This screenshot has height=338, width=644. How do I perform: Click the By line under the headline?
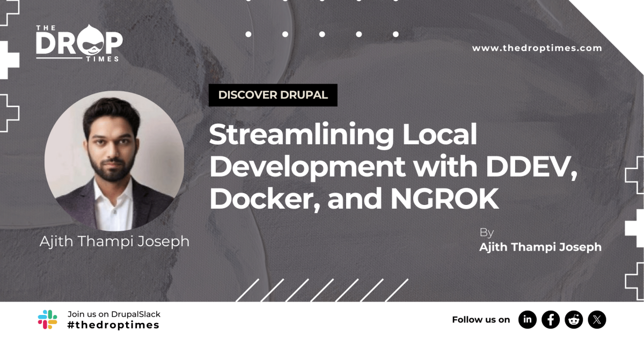point(487,232)
